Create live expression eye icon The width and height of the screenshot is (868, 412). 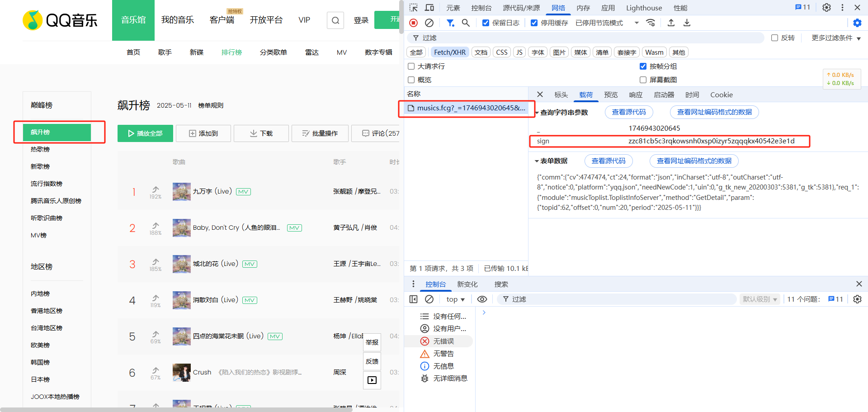(x=482, y=299)
